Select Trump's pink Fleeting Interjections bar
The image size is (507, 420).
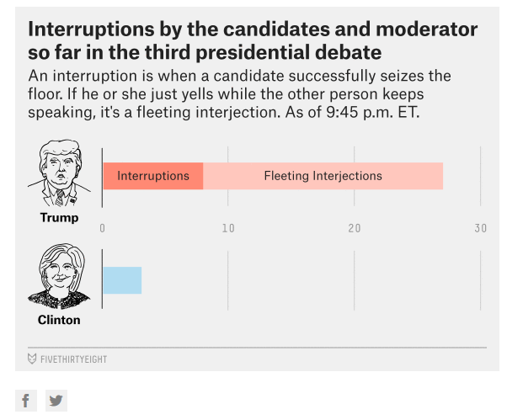[323, 176]
